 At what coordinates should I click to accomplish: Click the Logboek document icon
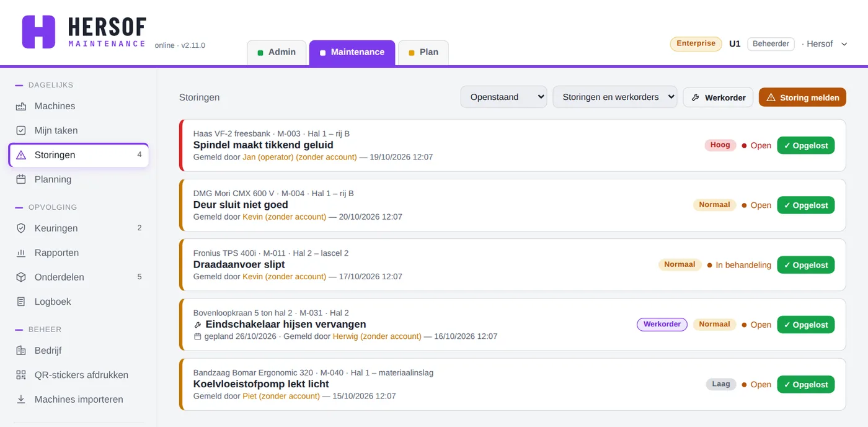tap(21, 302)
